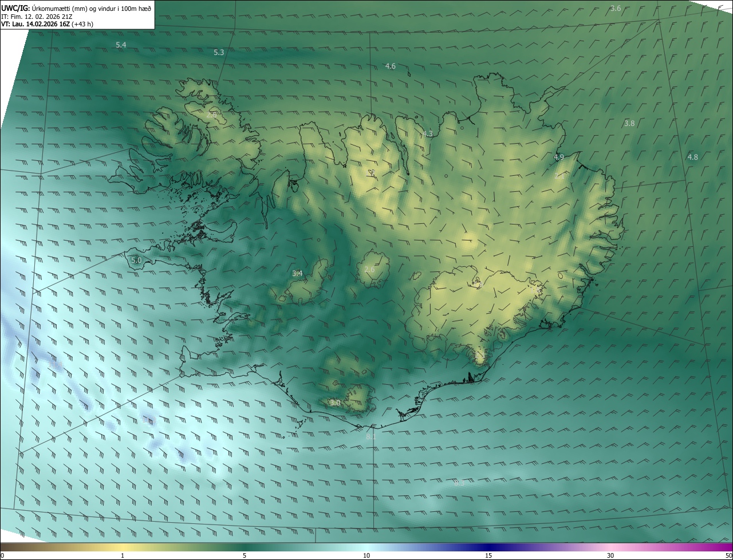Click the 5.3 value label
This screenshot has height=560, width=733.
pyautogui.click(x=219, y=52)
